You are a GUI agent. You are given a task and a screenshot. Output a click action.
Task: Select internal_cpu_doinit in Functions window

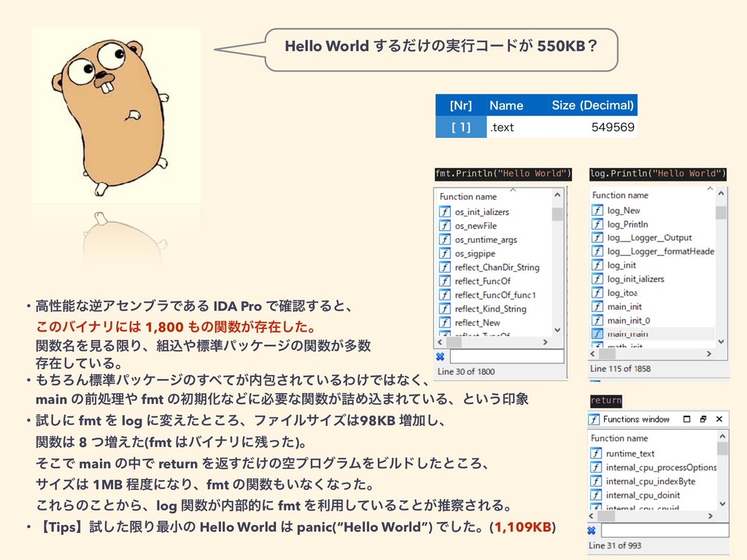click(643, 495)
